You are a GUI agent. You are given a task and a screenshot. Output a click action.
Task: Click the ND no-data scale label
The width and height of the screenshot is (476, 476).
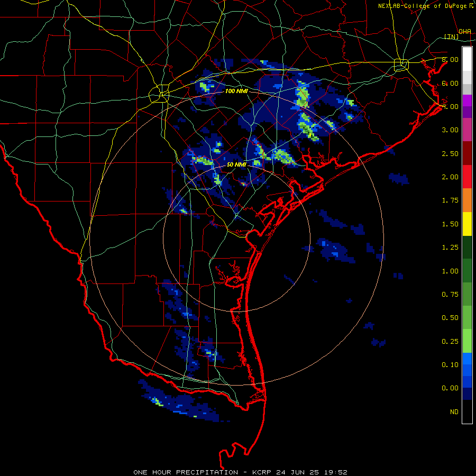coord(454,412)
